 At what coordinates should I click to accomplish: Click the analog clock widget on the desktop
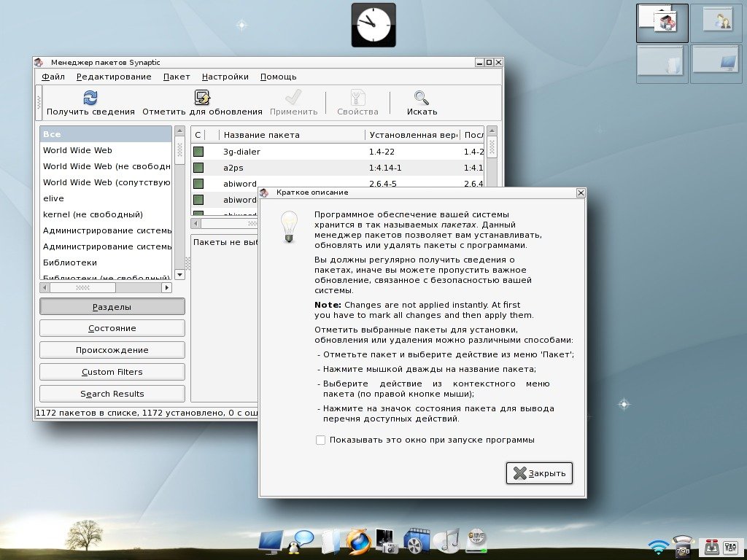tap(373, 26)
